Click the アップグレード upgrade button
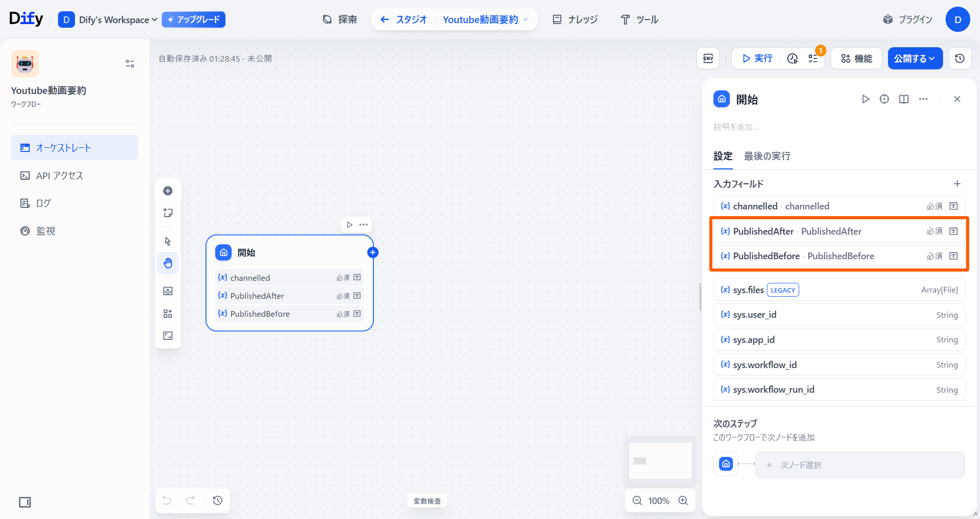Viewport: 980px width, 519px height. [194, 20]
